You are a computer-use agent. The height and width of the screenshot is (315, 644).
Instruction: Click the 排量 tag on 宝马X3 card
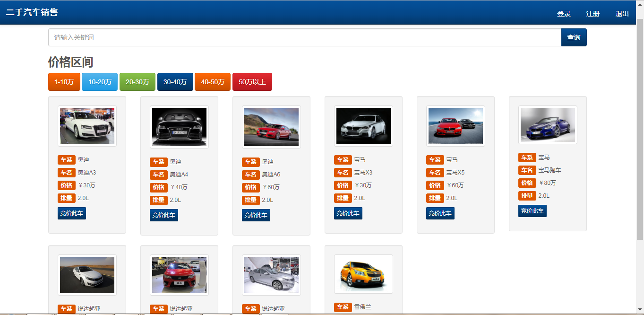[x=343, y=198]
